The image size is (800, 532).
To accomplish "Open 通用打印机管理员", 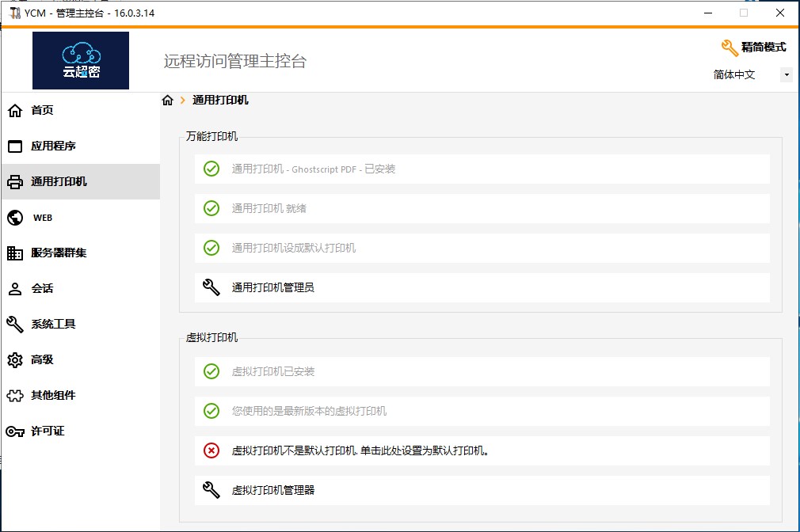I will pos(482,287).
